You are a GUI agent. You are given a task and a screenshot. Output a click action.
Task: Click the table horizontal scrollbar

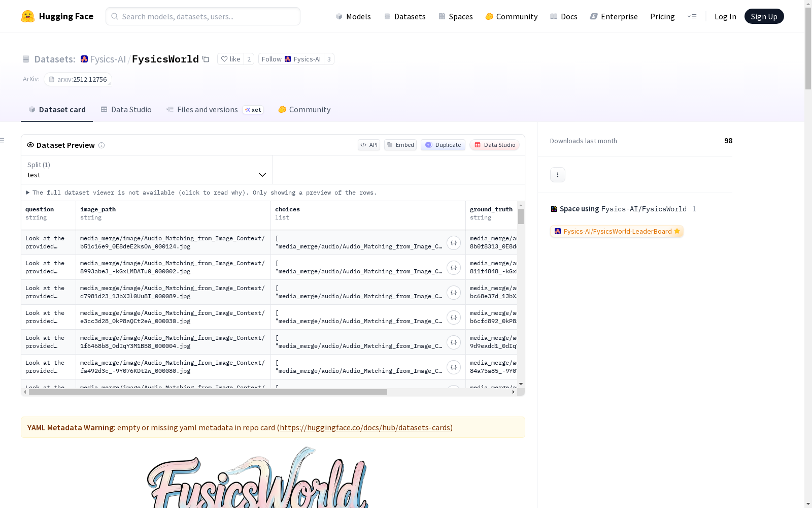208,392
